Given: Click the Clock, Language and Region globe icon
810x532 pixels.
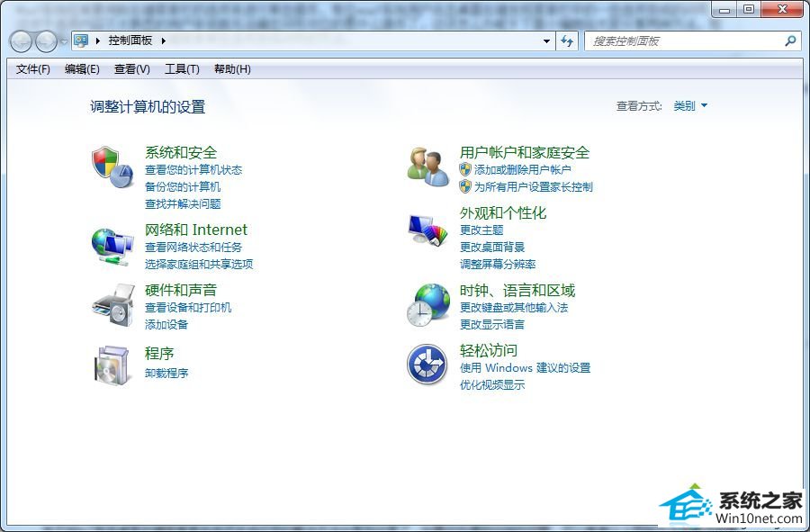Looking at the screenshot, I should 427,305.
